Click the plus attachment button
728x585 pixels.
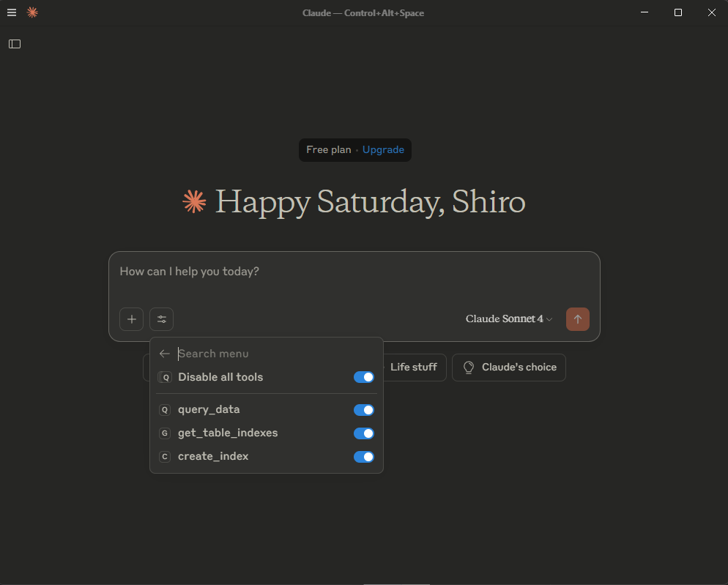pos(131,319)
